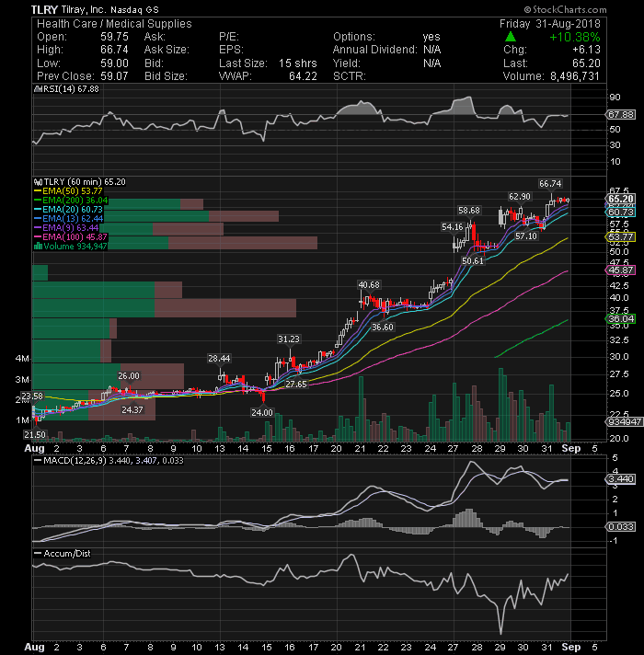Click the +10.38% percent change value
644x655 pixels.
(x=575, y=37)
